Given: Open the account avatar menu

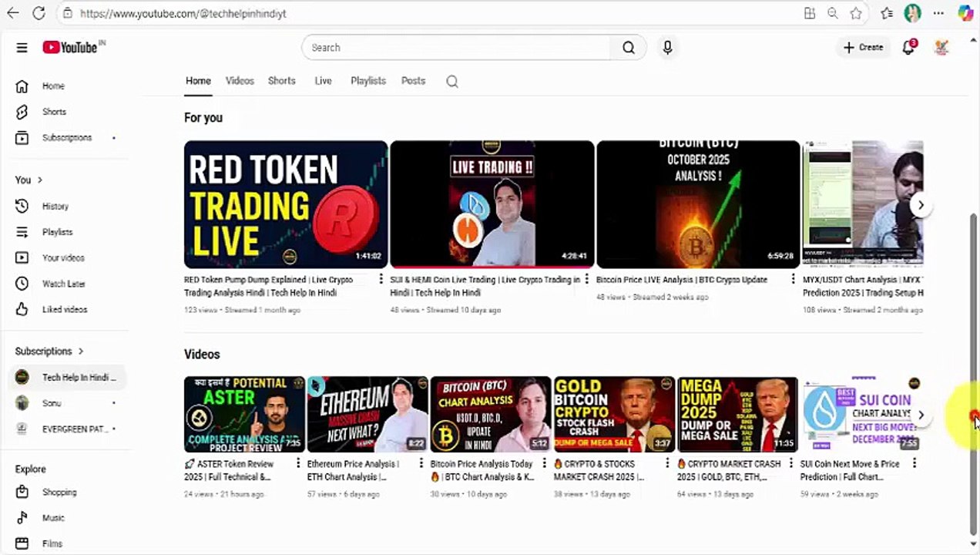Looking at the screenshot, I should 941,47.
